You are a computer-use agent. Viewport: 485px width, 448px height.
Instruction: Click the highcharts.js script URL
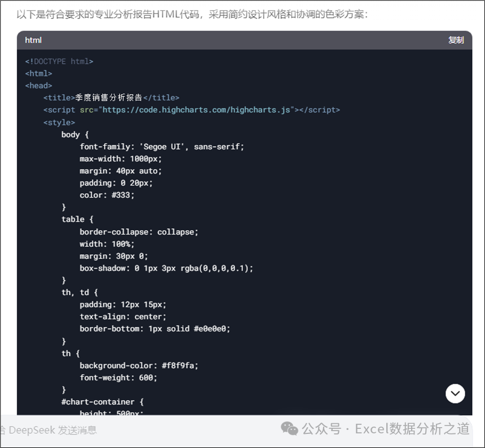[196, 110]
